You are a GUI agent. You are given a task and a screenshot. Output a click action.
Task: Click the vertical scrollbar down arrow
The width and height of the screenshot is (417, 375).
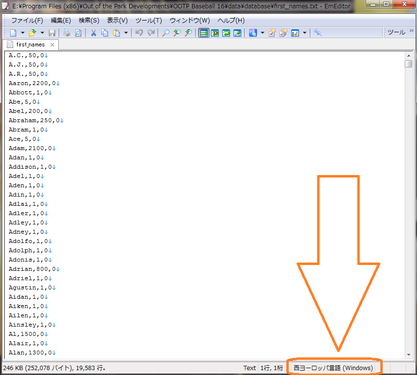(x=409, y=355)
